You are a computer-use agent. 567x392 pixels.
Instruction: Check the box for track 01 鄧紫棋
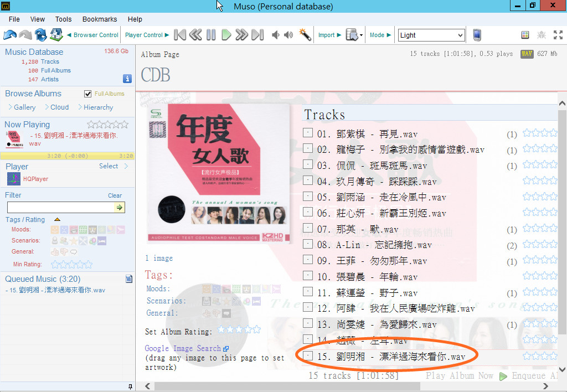coord(308,133)
